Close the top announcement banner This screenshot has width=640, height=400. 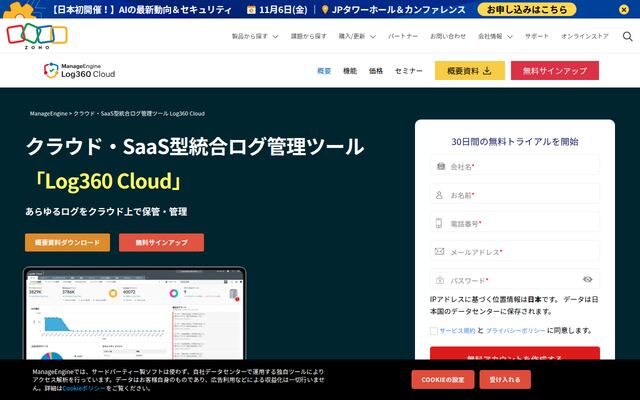pos(624,9)
